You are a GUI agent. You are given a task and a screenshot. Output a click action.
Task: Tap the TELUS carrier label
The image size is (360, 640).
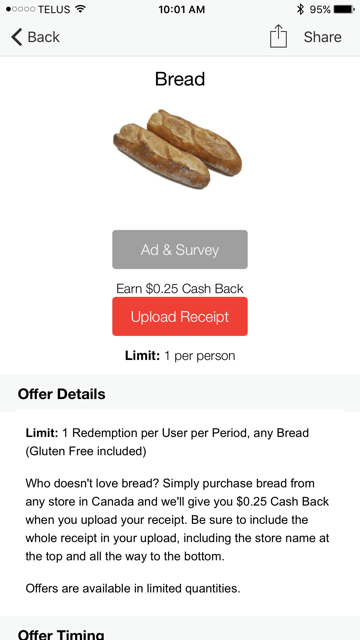54,9
